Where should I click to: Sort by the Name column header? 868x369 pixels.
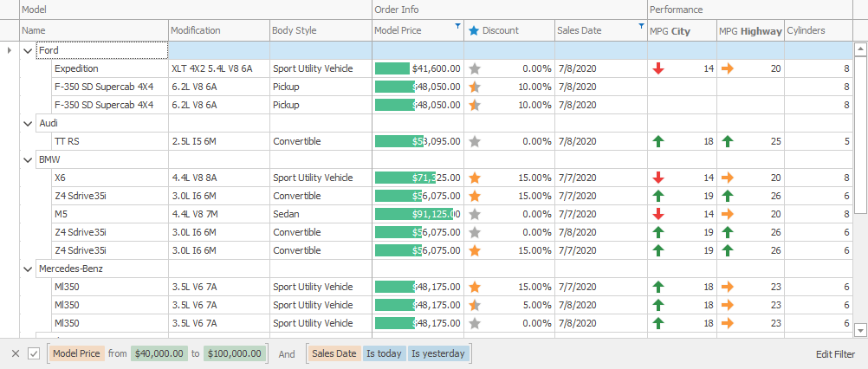(x=94, y=30)
